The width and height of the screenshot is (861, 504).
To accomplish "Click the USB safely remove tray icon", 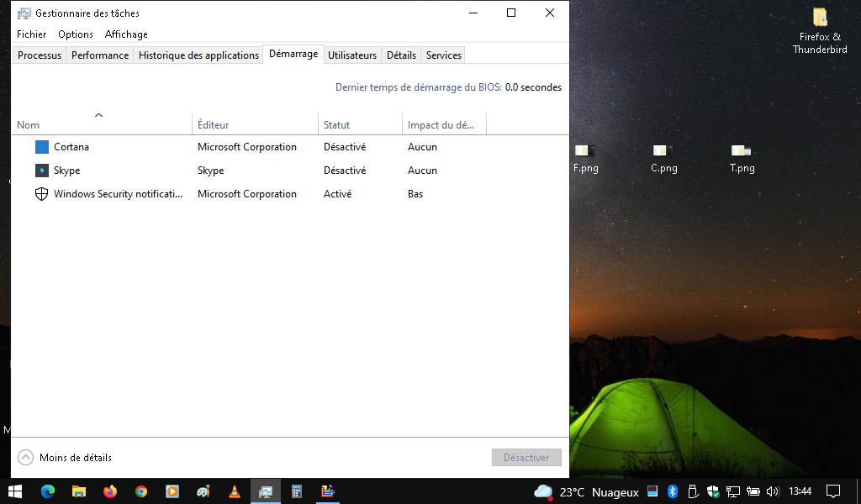I will (693, 491).
